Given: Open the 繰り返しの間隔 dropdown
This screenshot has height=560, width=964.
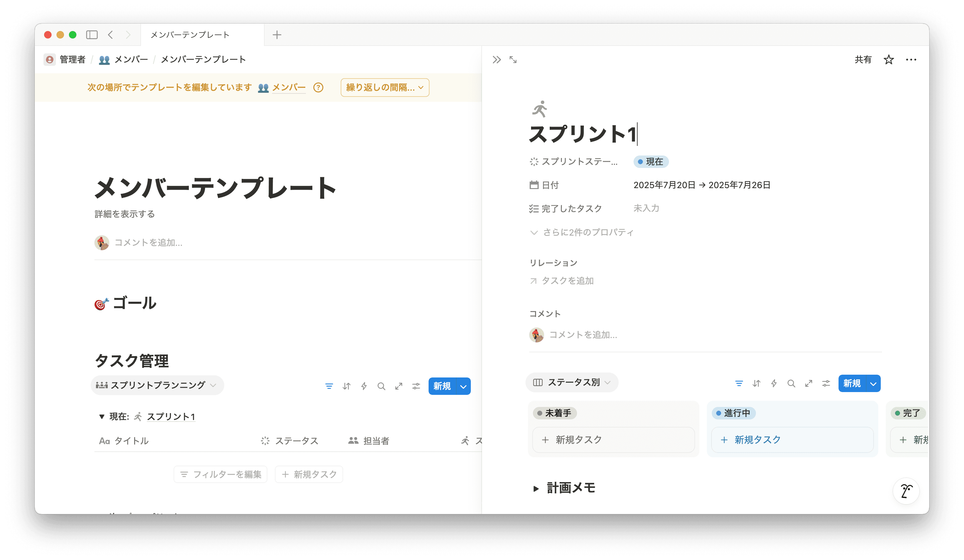Looking at the screenshot, I should (x=384, y=88).
